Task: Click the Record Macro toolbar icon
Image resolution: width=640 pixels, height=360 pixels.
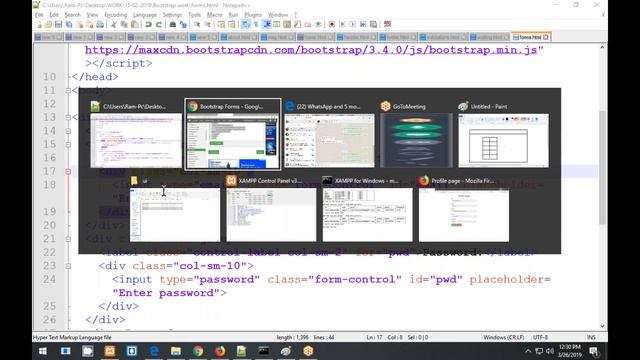Action: (x=331, y=24)
